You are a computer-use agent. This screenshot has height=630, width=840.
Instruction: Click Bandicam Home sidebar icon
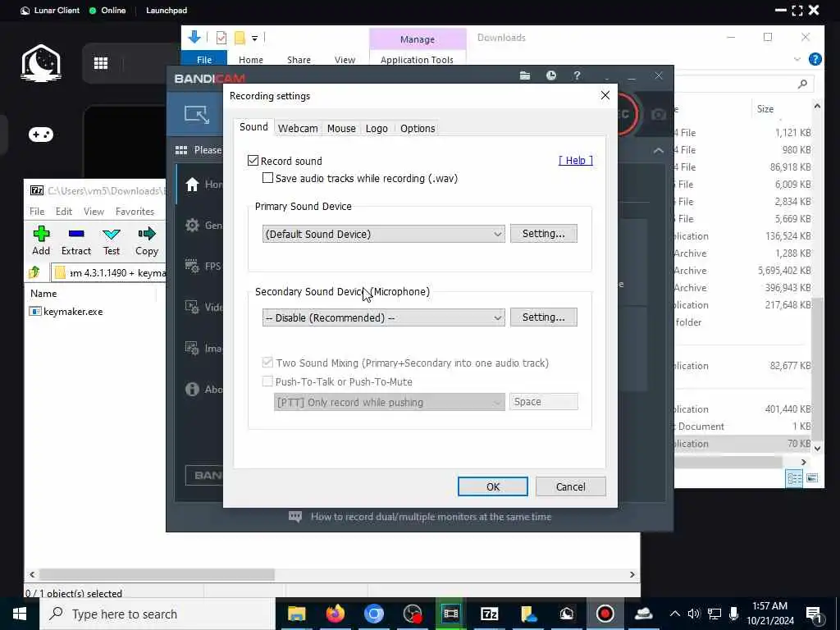pos(192,185)
